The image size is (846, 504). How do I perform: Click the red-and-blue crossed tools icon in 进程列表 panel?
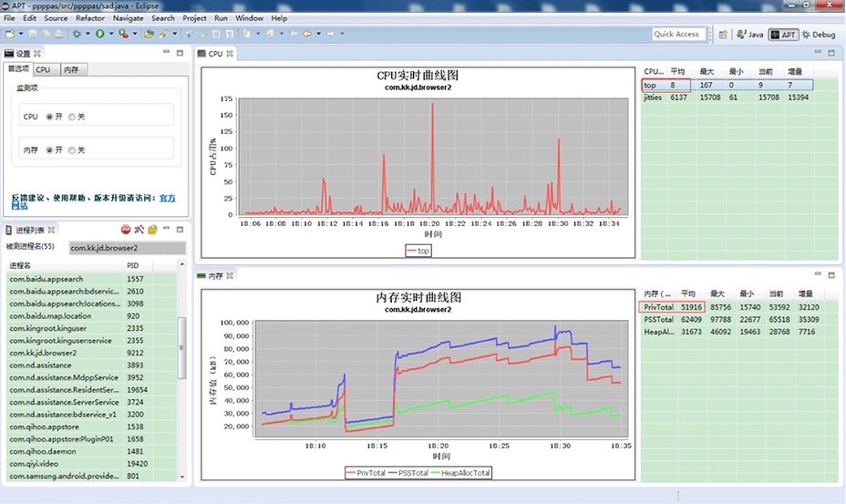pyautogui.click(x=139, y=230)
